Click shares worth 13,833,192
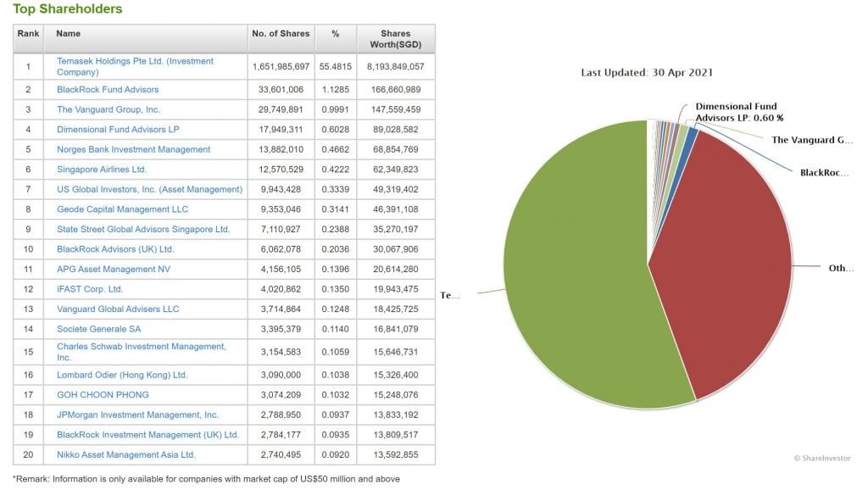This screenshot has height=490, width=868. 395,415
